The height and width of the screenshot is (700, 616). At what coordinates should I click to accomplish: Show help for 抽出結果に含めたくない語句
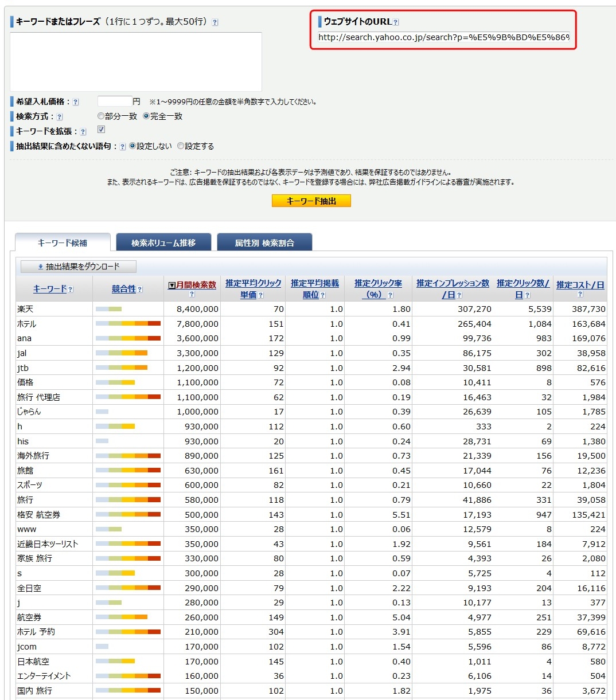point(122,147)
